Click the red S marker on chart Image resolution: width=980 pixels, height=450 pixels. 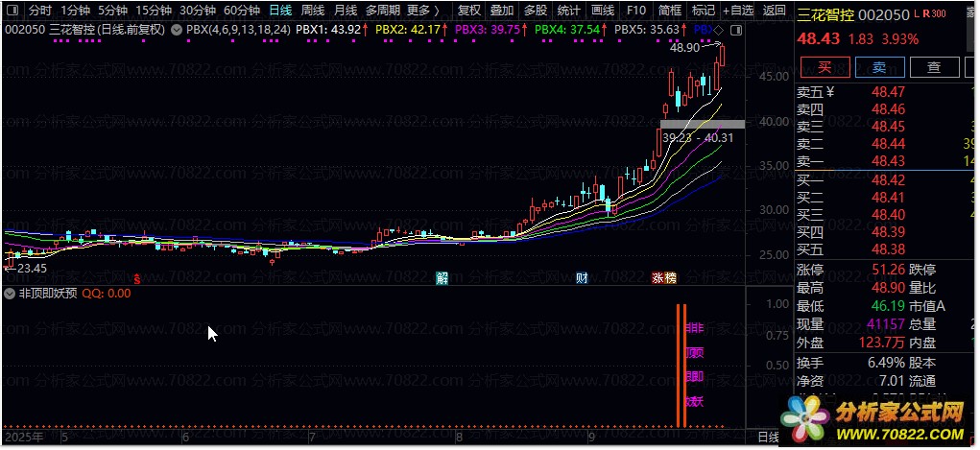click(x=137, y=278)
